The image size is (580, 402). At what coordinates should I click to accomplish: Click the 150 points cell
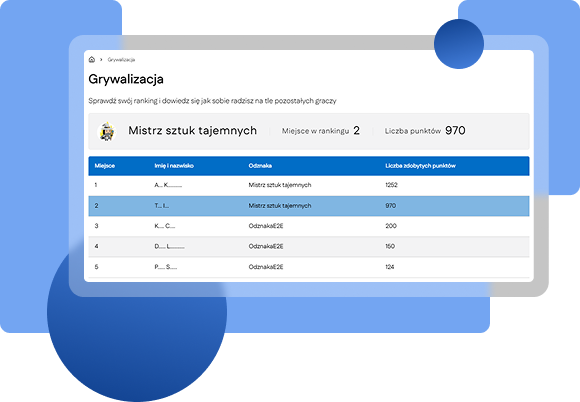pos(390,246)
